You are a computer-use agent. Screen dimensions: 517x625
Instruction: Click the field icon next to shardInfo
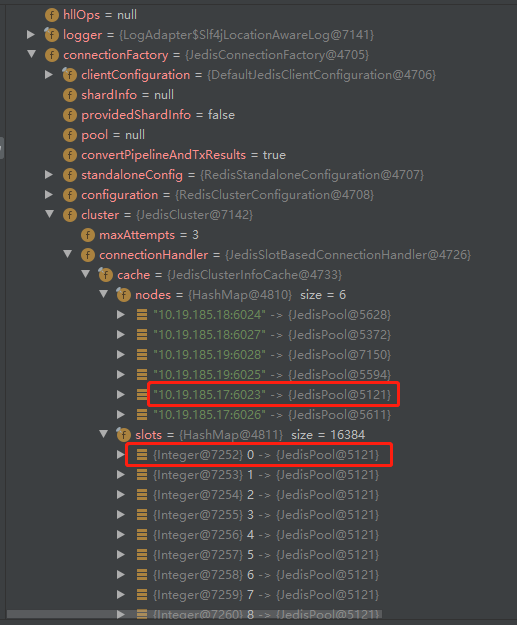coord(70,95)
